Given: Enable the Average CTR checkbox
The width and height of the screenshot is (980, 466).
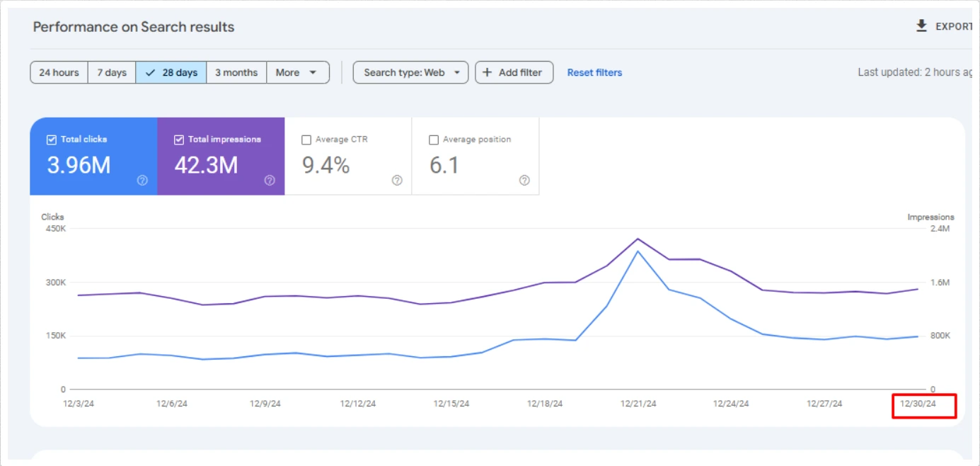Looking at the screenshot, I should [x=306, y=140].
